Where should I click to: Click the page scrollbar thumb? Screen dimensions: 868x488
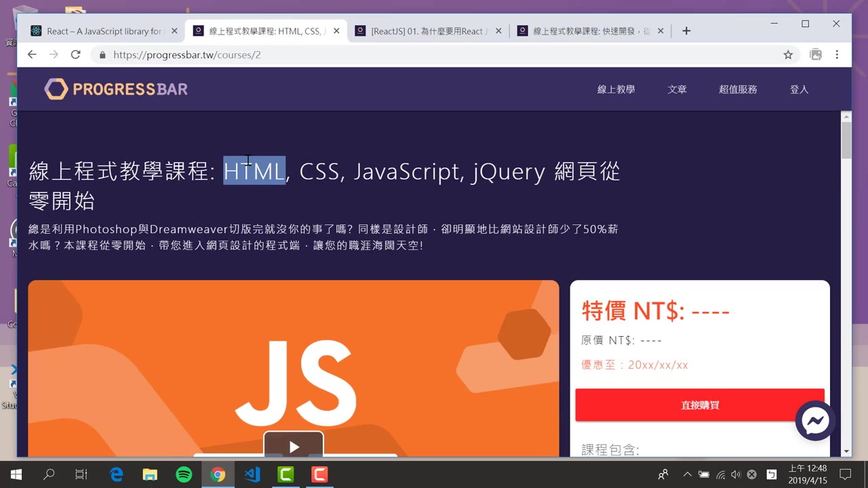coord(846,141)
